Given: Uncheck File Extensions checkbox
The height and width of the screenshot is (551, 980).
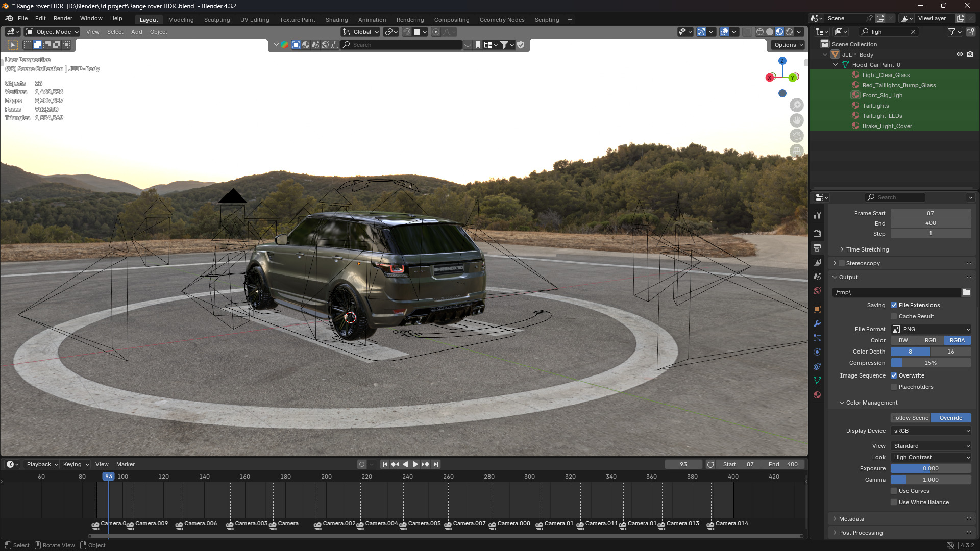Looking at the screenshot, I should tap(894, 305).
